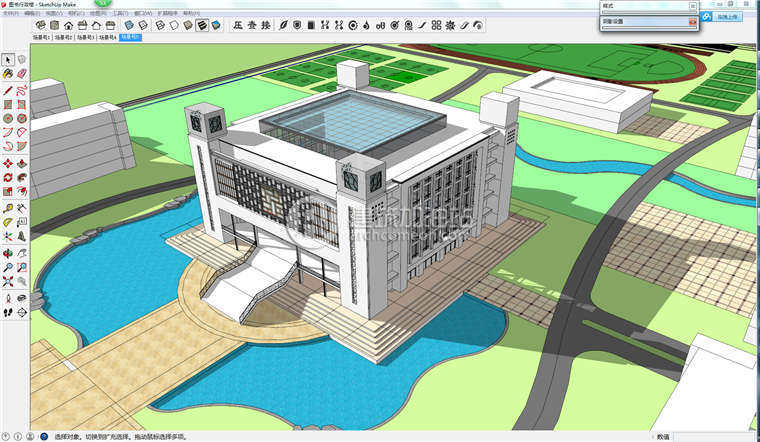The image size is (760, 442).
Task: Pick the Paint Bucket tool
Action: (x=8, y=74)
